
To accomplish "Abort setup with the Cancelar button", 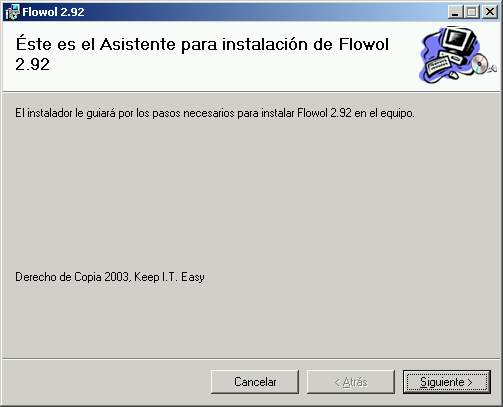I will pos(255,382).
